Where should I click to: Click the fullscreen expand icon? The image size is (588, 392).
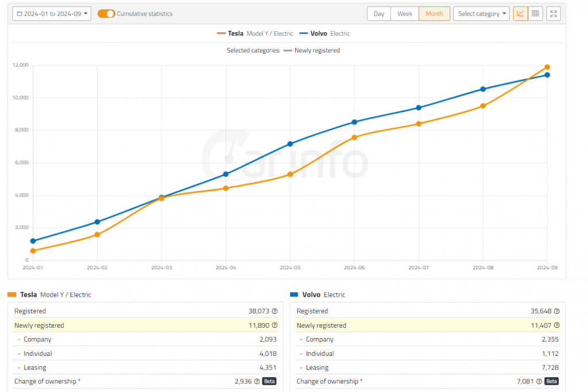point(554,14)
